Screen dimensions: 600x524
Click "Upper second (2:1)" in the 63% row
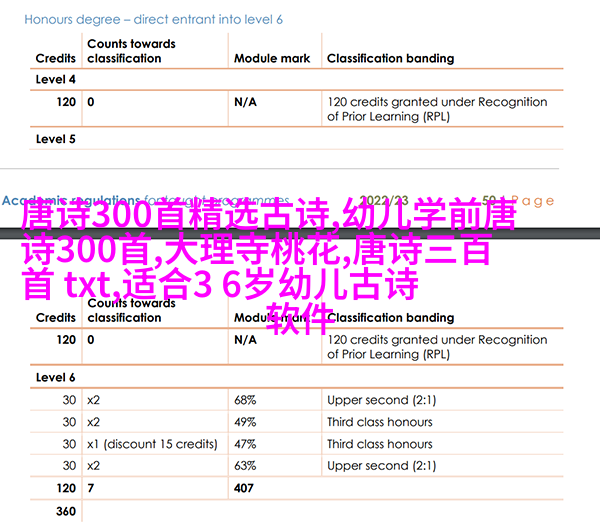[x=382, y=466]
